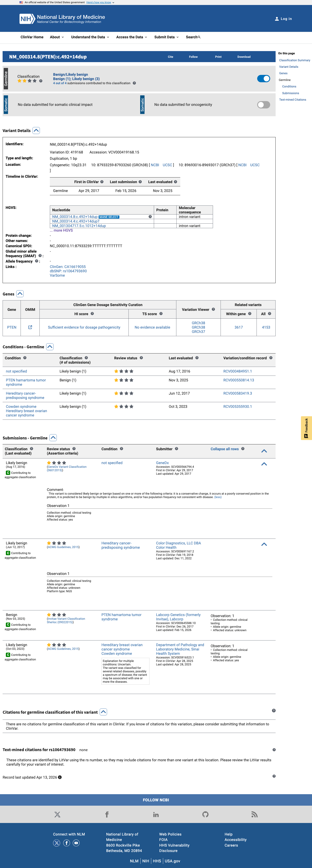Screen dimensions: 312x868
Task: Click help icon beside Submitter column header
Action: 176,449
